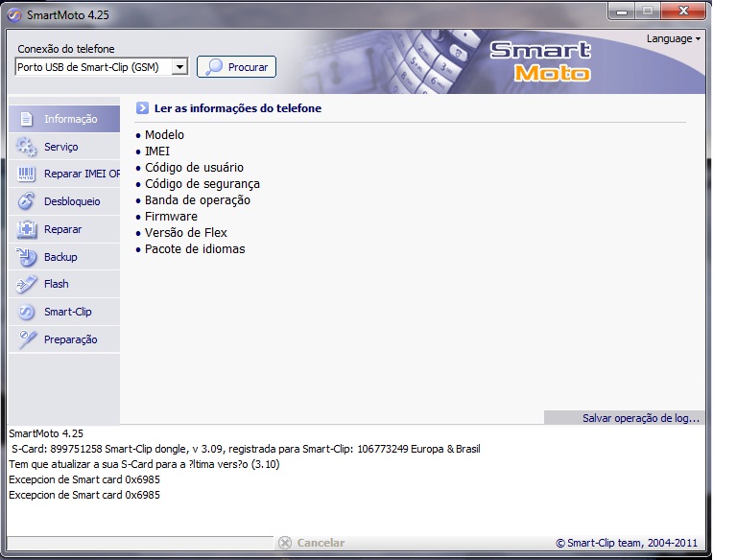Expand the phone connection combo box arrow
737x560 pixels.
tap(179, 67)
